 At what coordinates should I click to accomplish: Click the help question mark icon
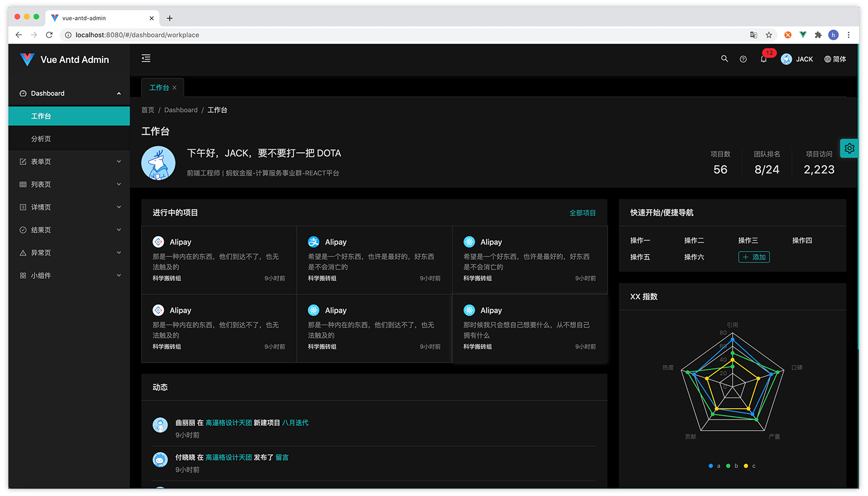743,59
